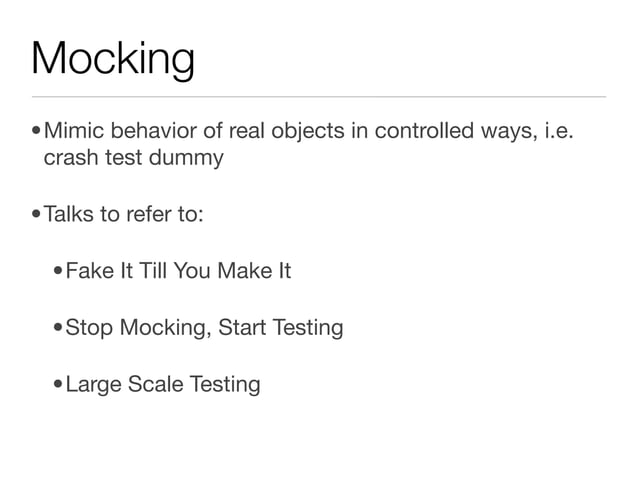Click the word Testing in Large Scale Testing
The height and width of the screenshot is (479, 638).
pyautogui.click(x=225, y=385)
